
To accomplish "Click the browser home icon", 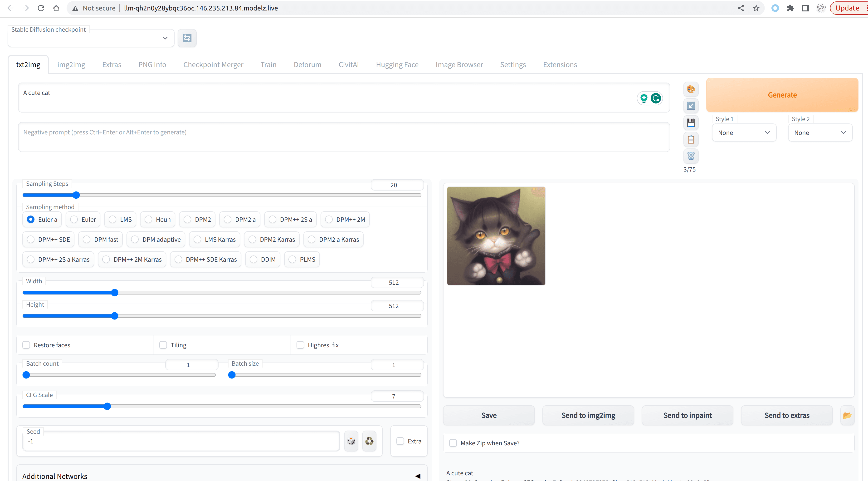I will coord(56,8).
